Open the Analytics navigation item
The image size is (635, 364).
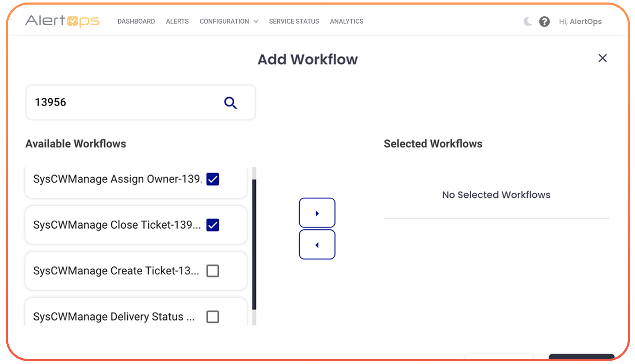tap(347, 21)
